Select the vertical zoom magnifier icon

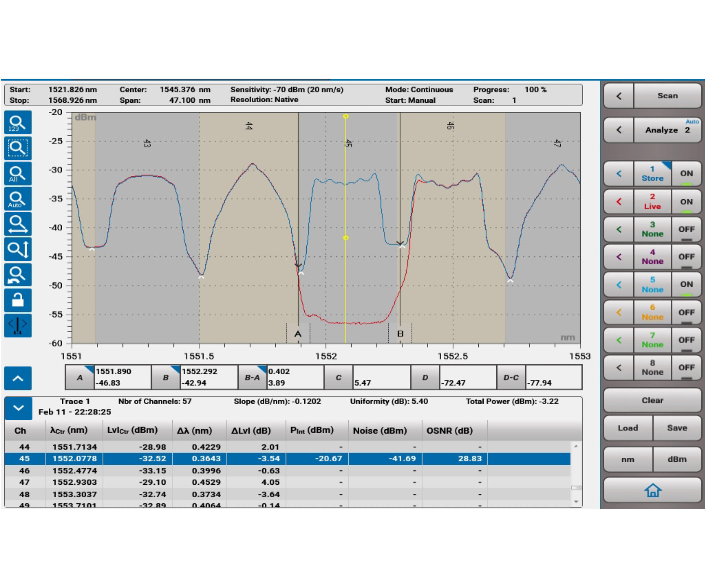(18, 250)
